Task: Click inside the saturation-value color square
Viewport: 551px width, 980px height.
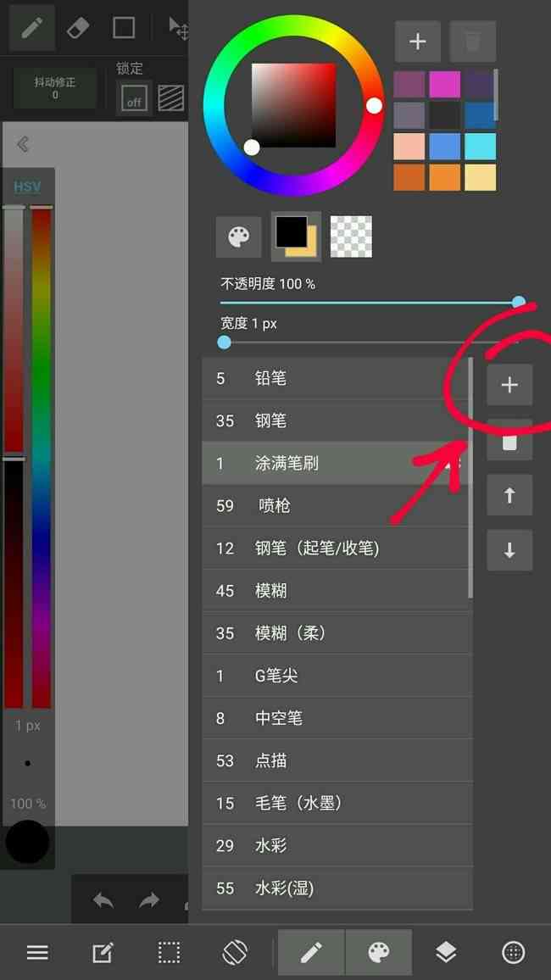Action: click(293, 105)
